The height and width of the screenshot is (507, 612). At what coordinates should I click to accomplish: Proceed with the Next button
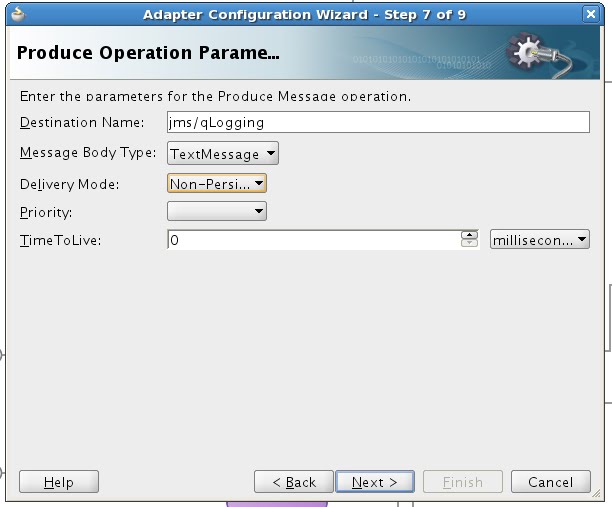(x=375, y=482)
